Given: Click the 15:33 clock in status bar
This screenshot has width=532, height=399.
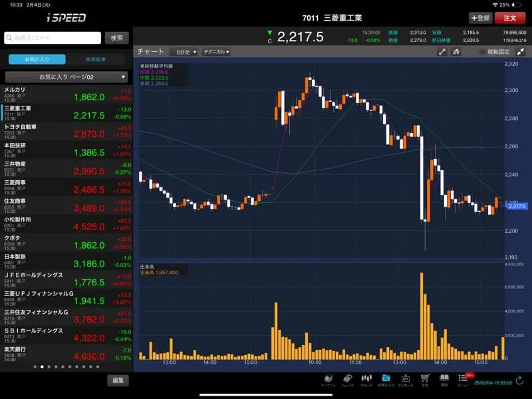Looking at the screenshot, I should [16, 5].
